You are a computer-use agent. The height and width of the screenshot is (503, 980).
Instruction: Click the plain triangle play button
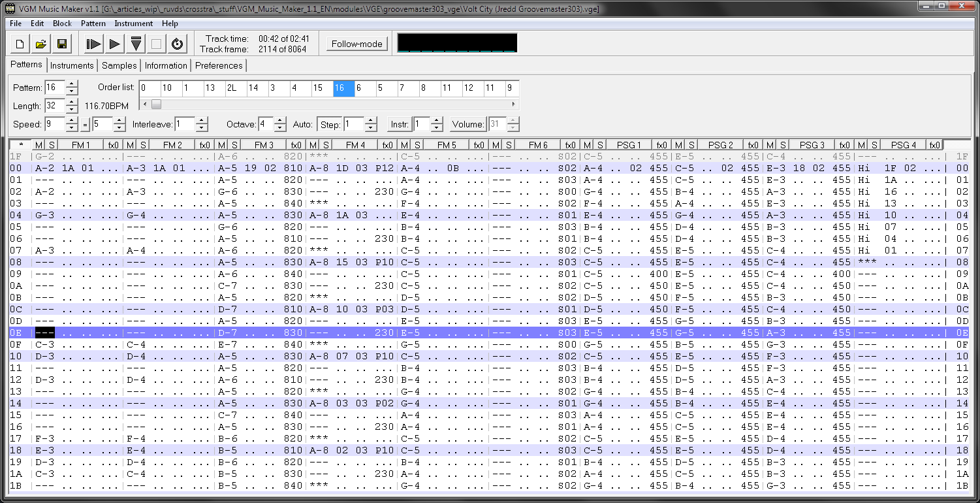coord(114,44)
